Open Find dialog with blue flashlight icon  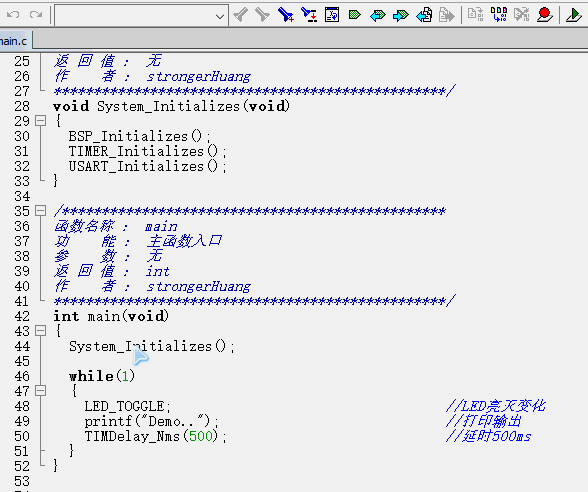point(286,15)
